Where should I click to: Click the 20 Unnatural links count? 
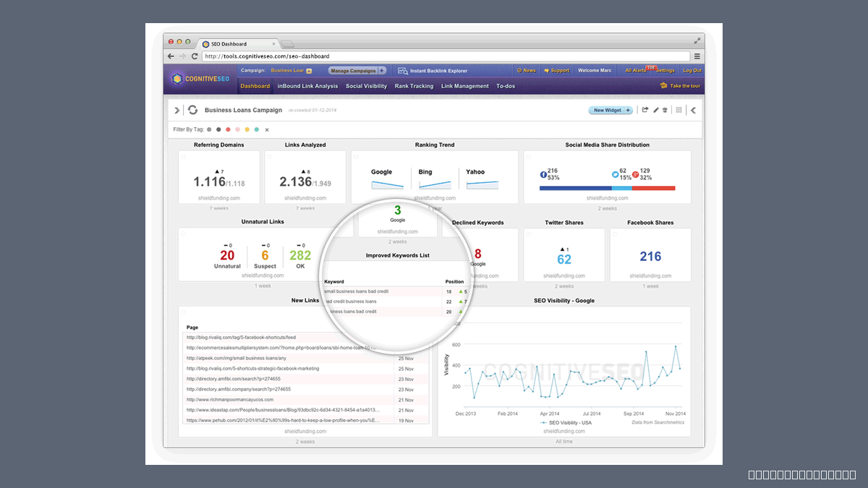pyautogui.click(x=227, y=255)
